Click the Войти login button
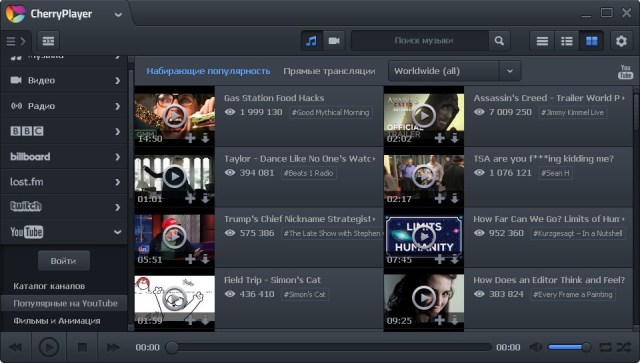This screenshot has height=363, width=640. point(64,261)
